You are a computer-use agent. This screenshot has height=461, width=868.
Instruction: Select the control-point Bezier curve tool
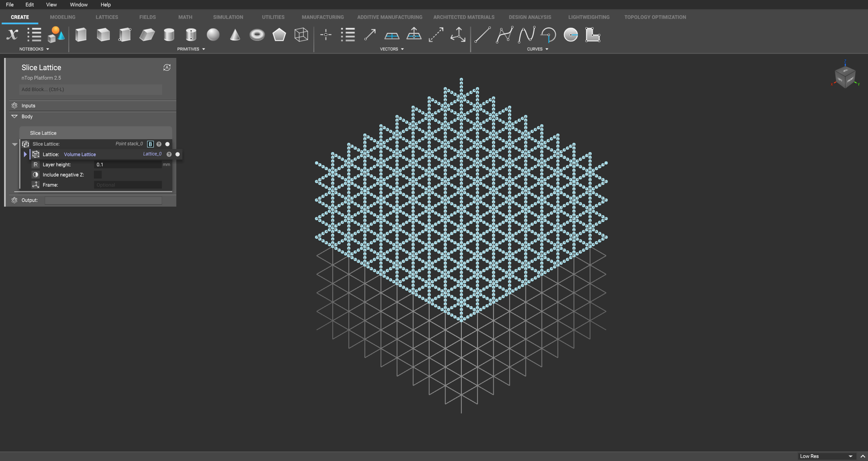tap(505, 35)
